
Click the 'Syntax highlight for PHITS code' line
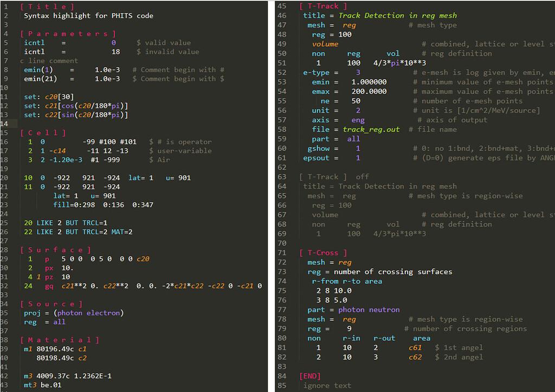88,16
